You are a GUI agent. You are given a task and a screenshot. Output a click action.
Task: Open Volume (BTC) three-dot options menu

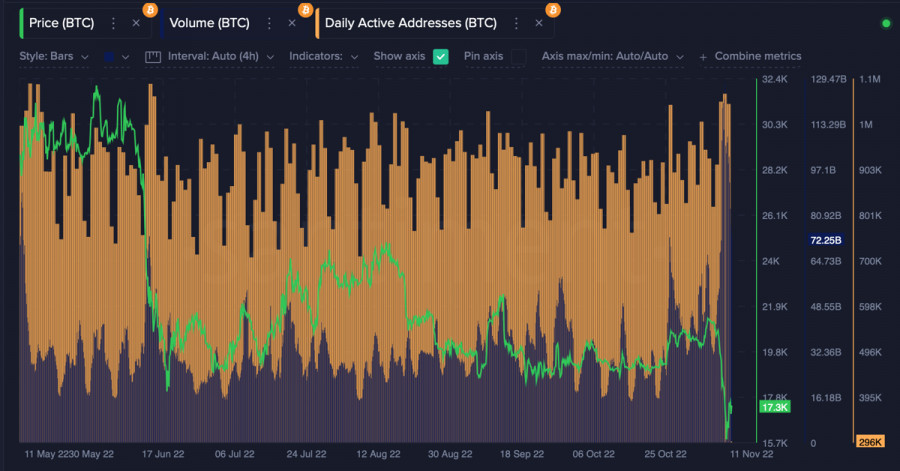(269, 23)
